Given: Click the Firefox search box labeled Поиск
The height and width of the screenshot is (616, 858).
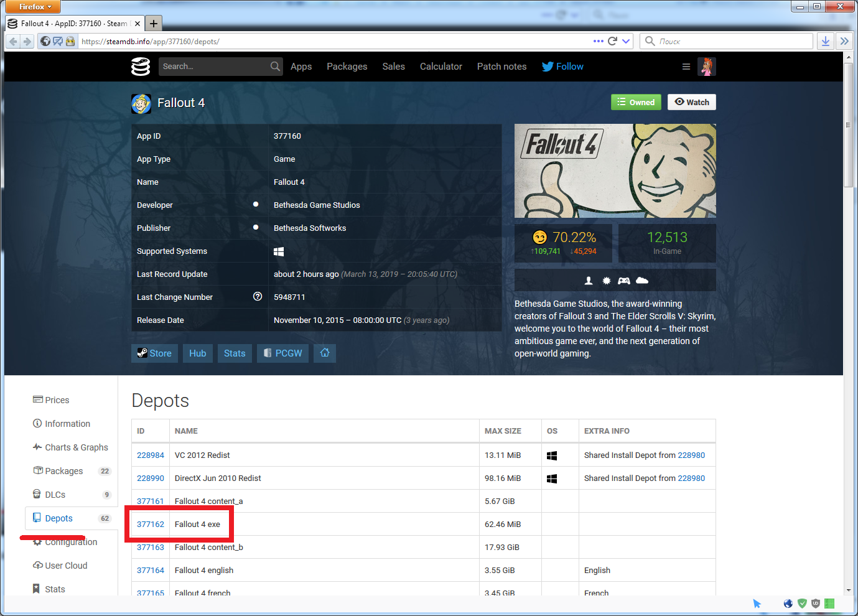Looking at the screenshot, I should (x=727, y=41).
